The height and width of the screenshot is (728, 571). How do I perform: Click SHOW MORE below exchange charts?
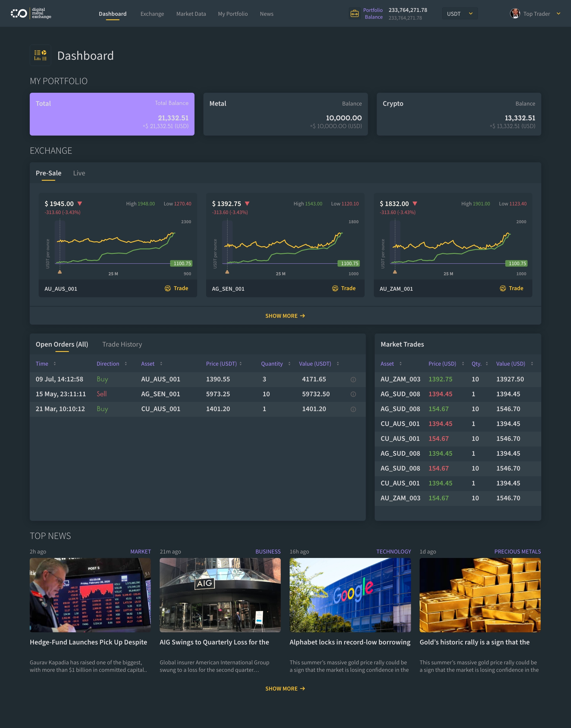pyautogui.click(x=285, y=316)
